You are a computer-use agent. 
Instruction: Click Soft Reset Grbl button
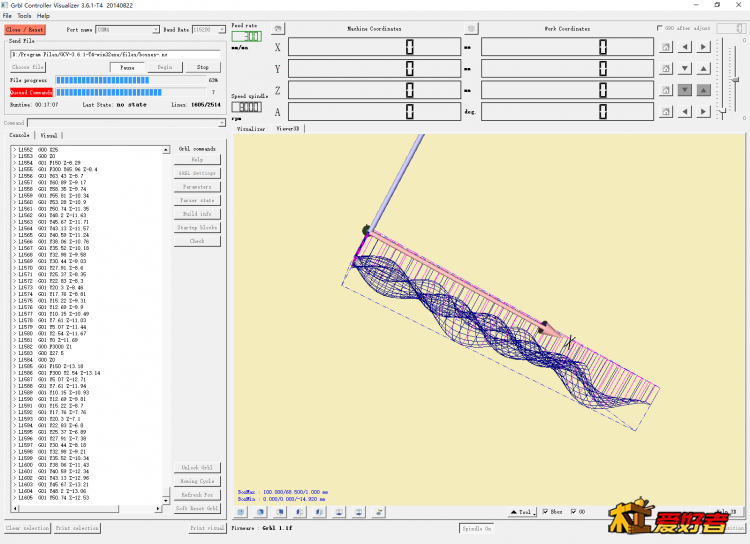point(197,509)
